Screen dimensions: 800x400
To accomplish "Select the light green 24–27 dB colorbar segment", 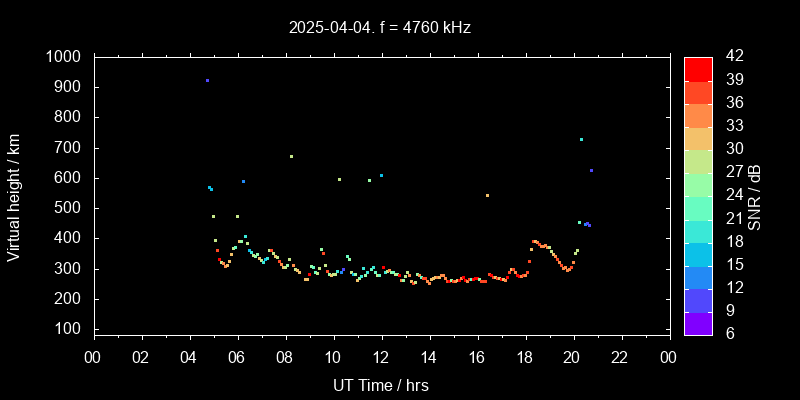I will click(698, 184).
